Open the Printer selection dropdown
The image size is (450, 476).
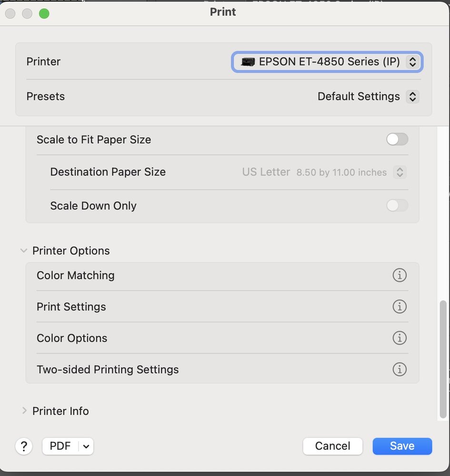327,62
